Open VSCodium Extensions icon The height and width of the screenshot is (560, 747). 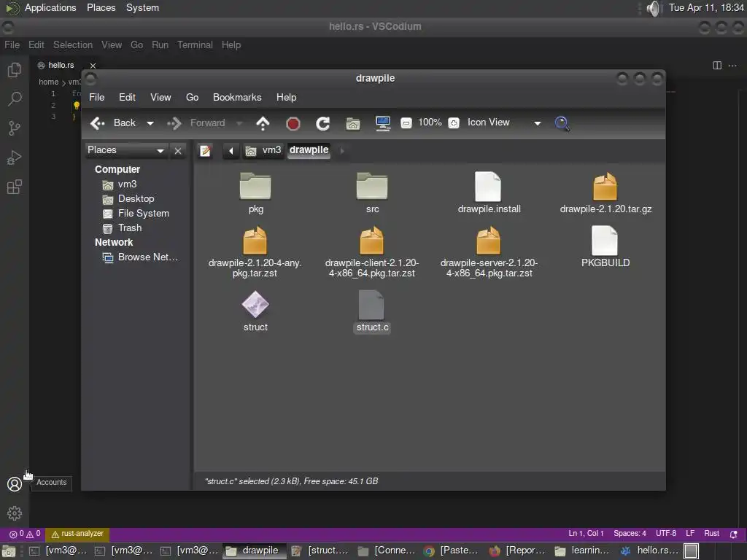tap(15, 187)
